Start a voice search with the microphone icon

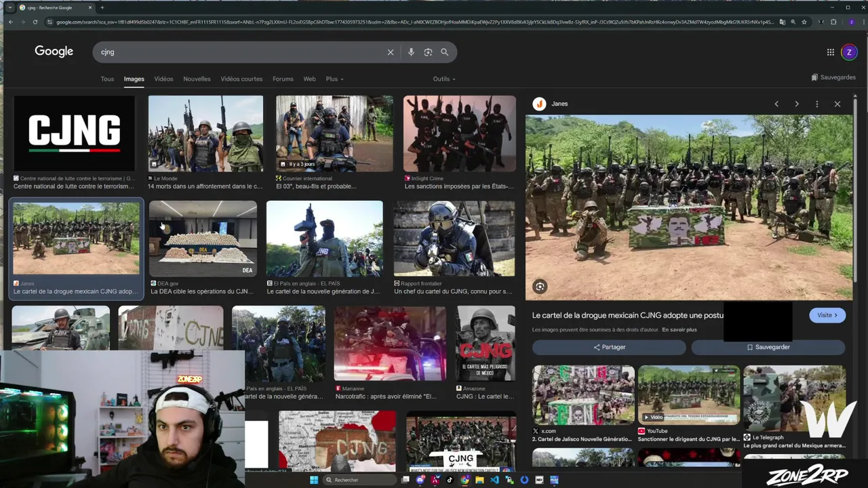click(x=411, y=52)
